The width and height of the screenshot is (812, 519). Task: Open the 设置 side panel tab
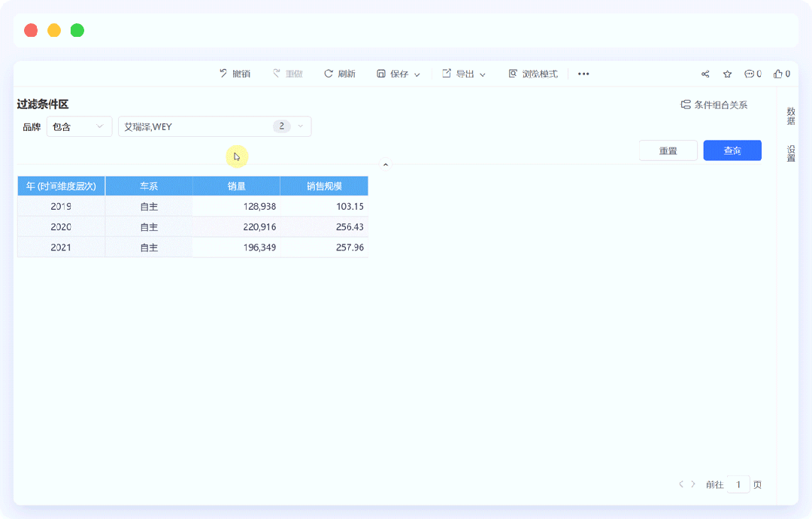791,153
